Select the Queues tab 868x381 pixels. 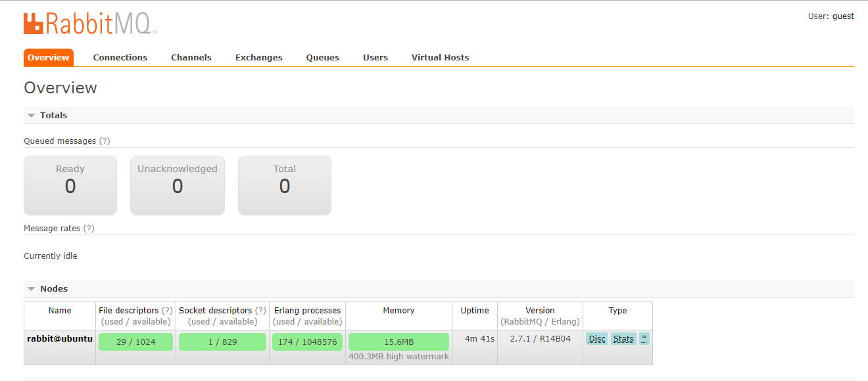pyautogui.click(x=323, y=58)
